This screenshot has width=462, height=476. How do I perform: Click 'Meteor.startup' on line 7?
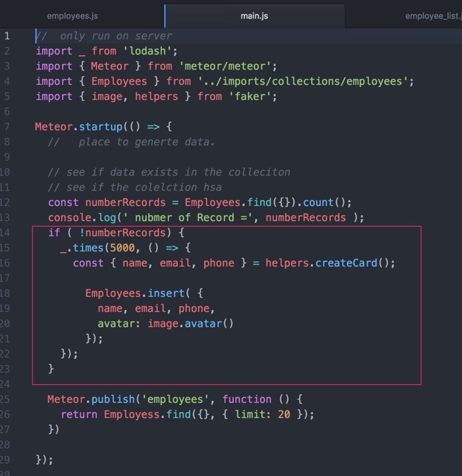(x=79, y=126)
